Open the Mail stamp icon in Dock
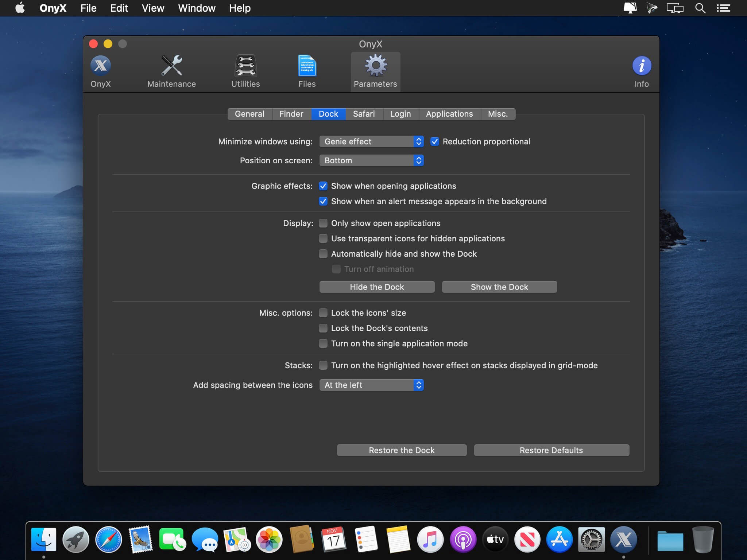The width and height of the screenshot is (747, 560). tap(140, 539)
